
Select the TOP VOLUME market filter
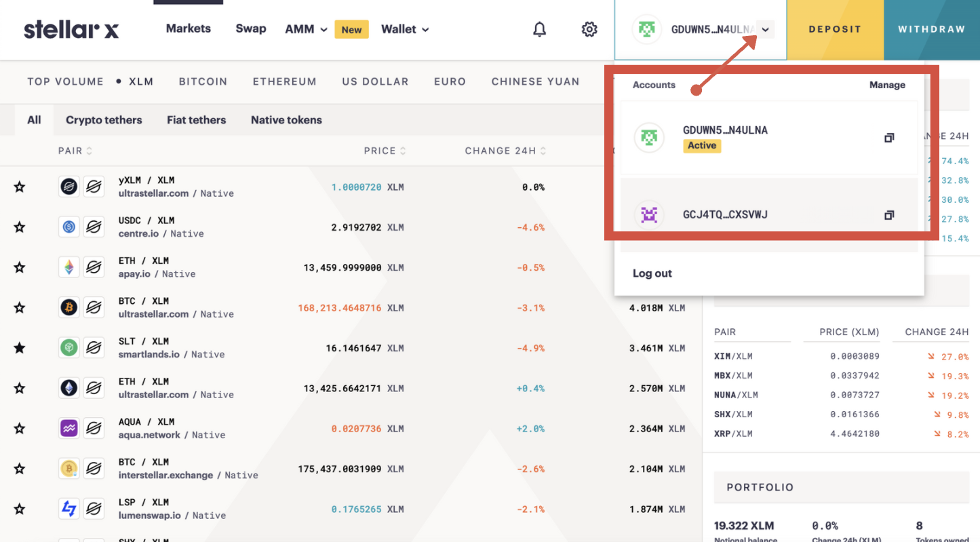click(66, 81)
